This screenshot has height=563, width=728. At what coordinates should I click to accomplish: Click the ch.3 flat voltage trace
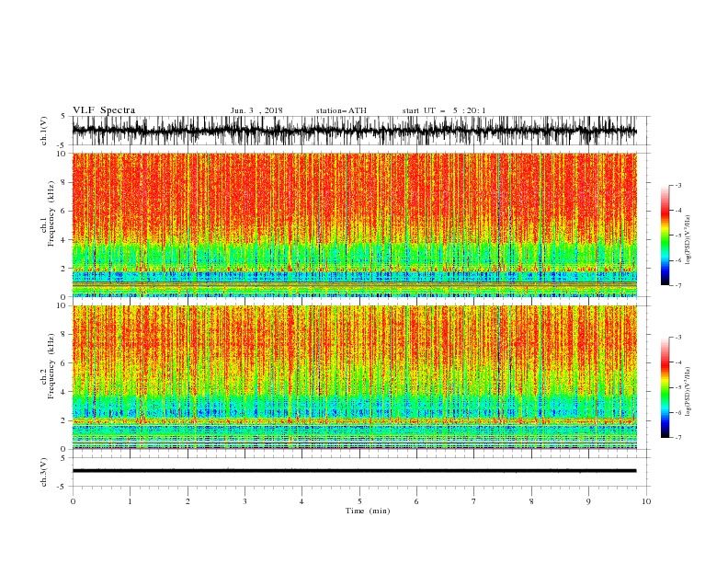[354, 471]
